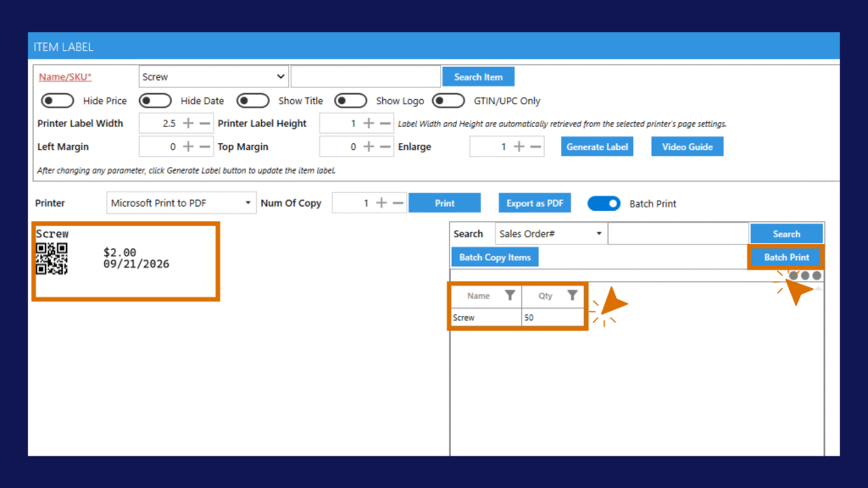Click Generate Label button
This screenshot has height=488, width=868.
coord(597,147)
